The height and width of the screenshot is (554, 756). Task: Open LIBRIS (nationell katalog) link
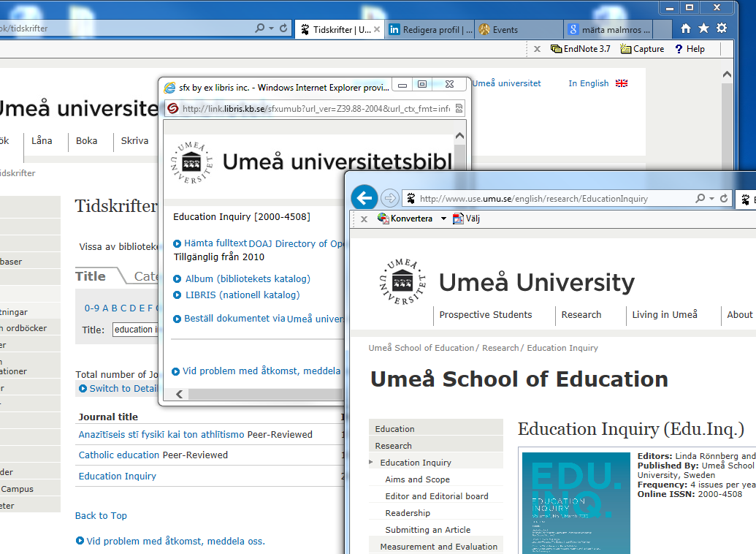(x=243, y=295)
